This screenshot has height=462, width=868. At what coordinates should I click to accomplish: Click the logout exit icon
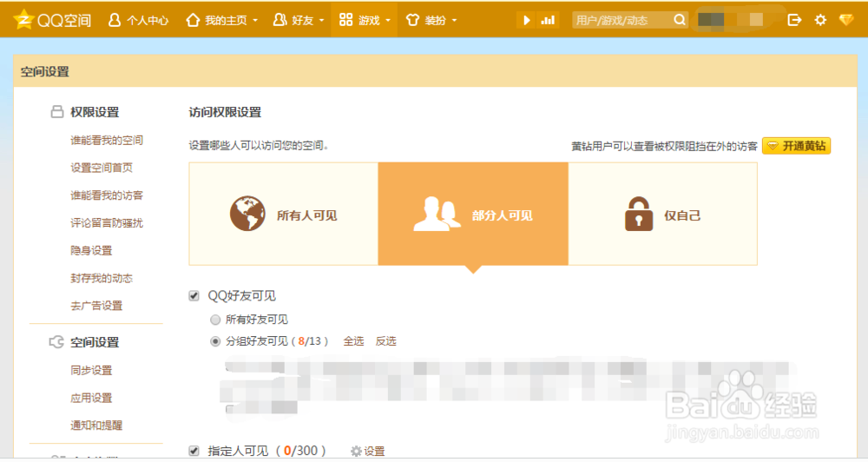point(794,20)
